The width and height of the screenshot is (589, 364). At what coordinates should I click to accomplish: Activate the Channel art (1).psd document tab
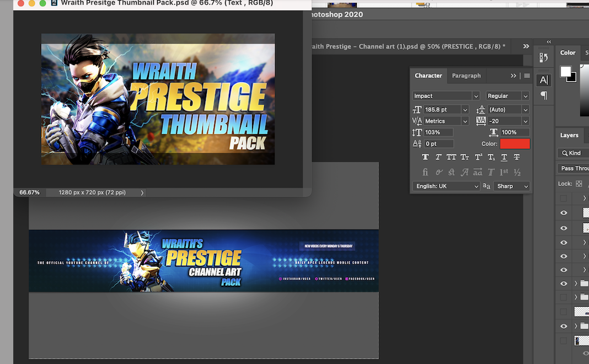pos(408,46)
